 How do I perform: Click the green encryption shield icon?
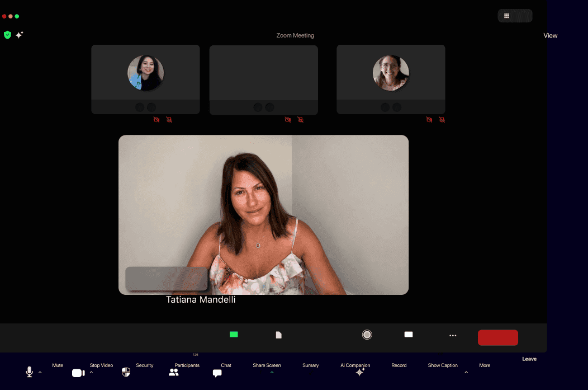(7, 35)
